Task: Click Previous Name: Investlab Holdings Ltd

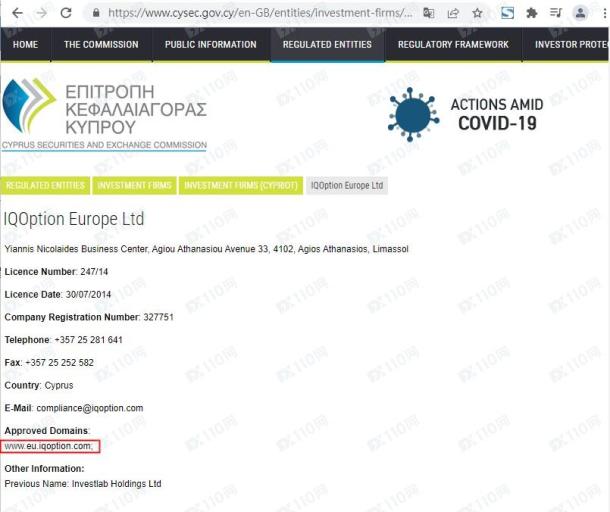Action: point(83,484)
